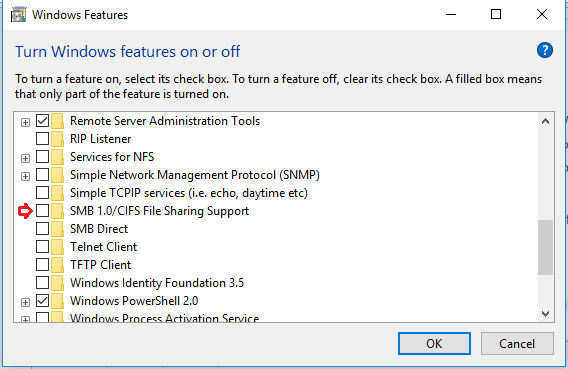Click the folder icon for TFTP Client

click(x=57, y=265)
